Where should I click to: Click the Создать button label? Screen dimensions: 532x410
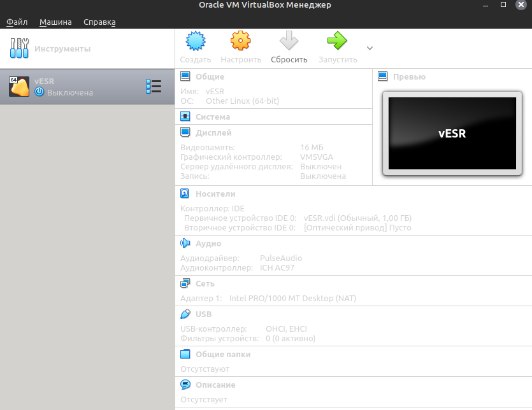click(196, 60)
